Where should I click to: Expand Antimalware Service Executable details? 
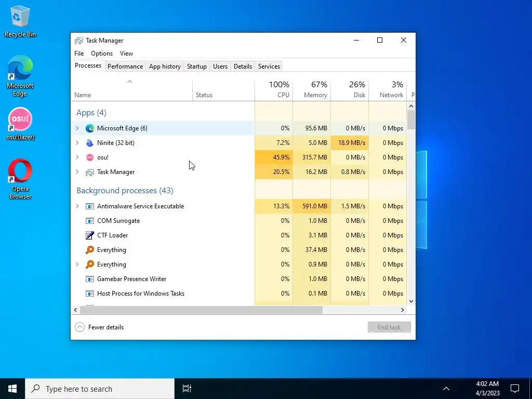[77, 206]
